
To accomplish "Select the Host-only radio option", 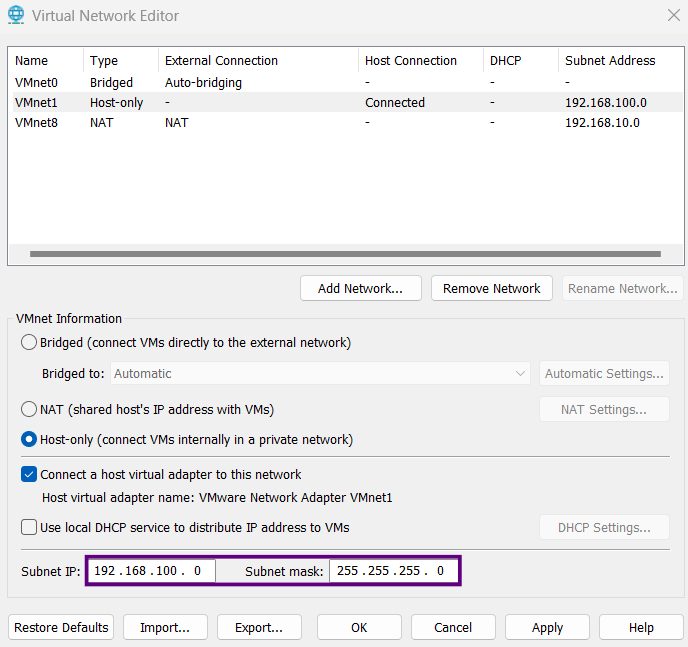I will pyautogui.click(x=30, y=439).
